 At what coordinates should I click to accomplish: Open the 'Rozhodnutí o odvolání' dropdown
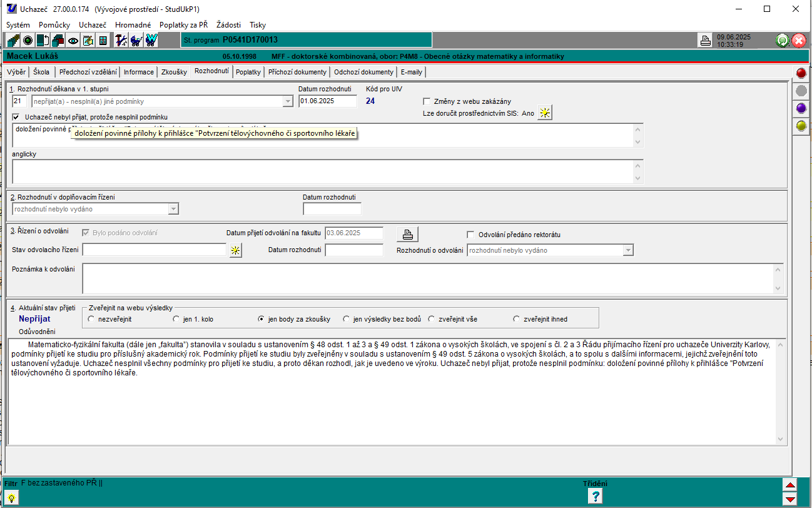tap(627, 250)
